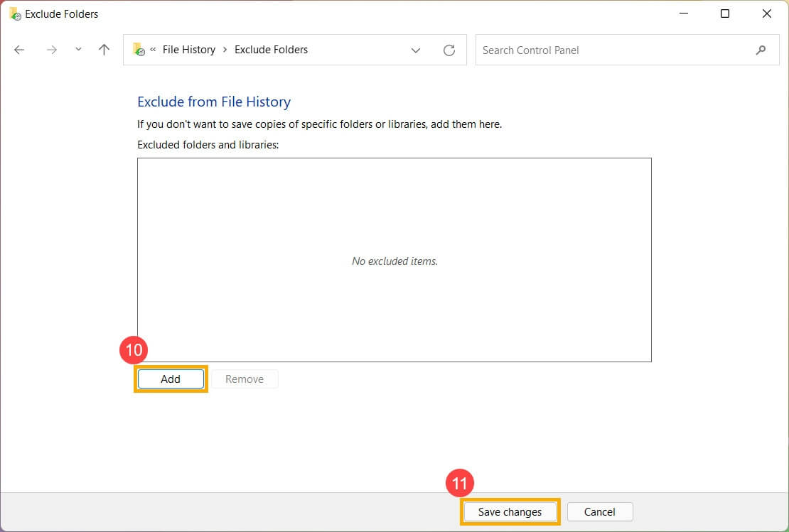Maximize the Exclude Folders window
The image size is (789, 532).
pyautogui.click(x=725, y=13)
